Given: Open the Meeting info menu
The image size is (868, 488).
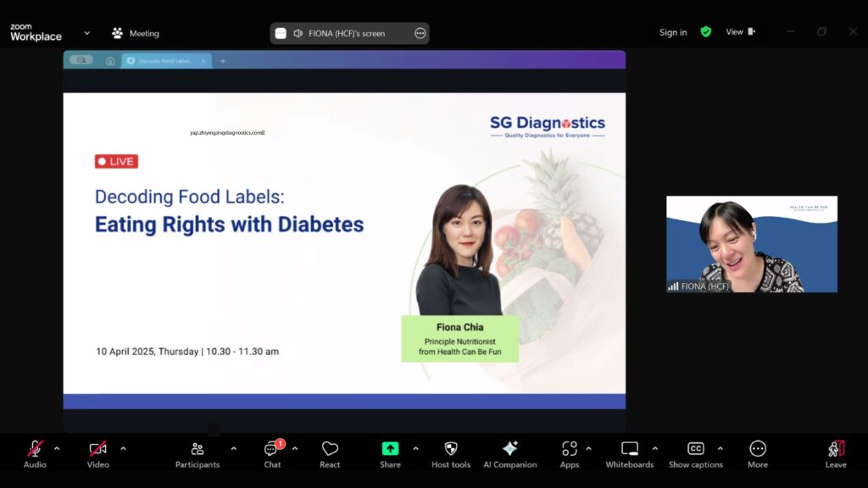Looking at the screenshot, I should click(x=136, y=33).
